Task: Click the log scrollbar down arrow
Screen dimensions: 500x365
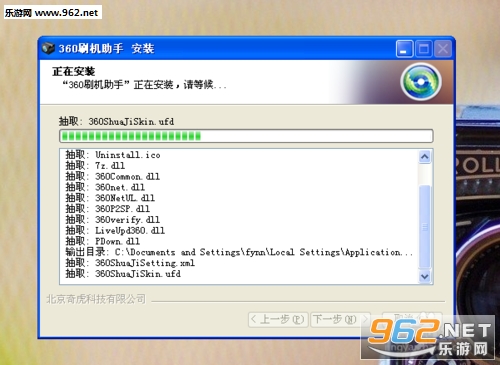Action: pyautogui.click(x=425, y=277)
